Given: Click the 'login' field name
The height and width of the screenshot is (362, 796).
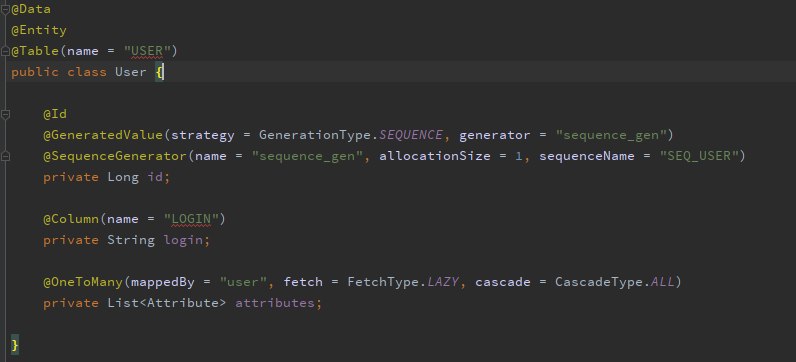Looking at the screenshot, I should click(183, 240).
